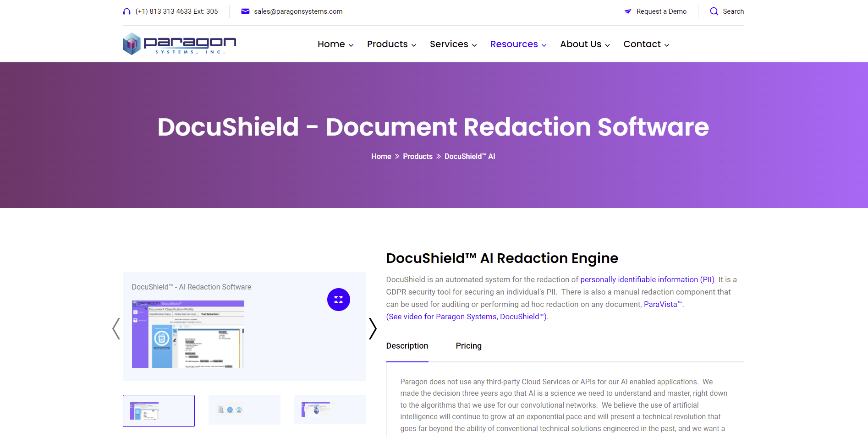This screenshot has width=868, height=437.
Task: Select the Description tab
Action: [x=407, y=346]
